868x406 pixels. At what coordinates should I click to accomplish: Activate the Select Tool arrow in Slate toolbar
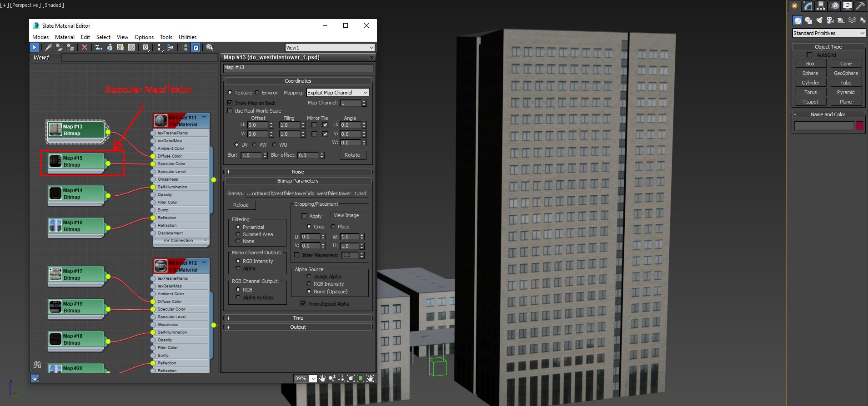35,47
